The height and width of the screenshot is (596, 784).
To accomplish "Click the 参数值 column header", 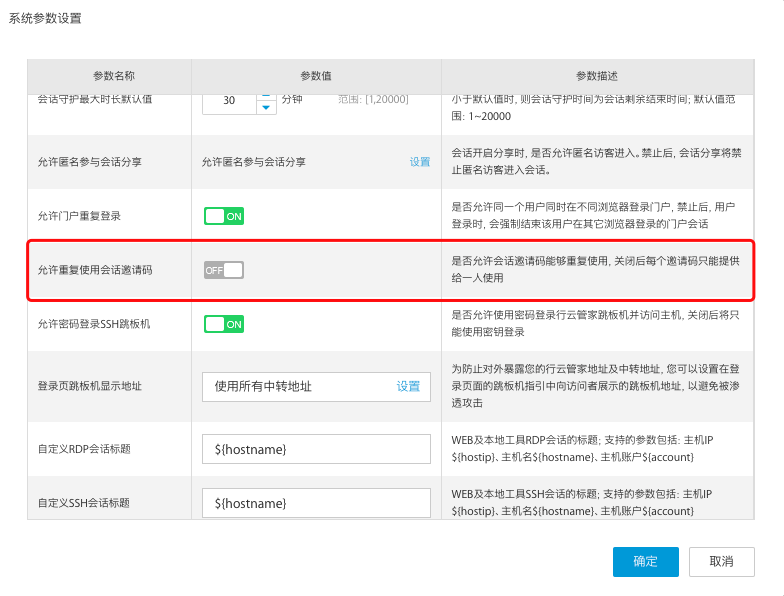I will 316,76.
